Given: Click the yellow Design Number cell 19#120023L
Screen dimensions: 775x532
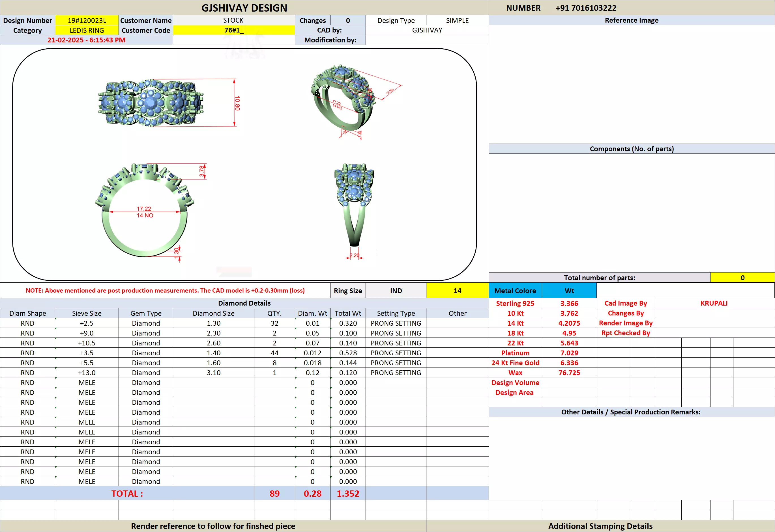Looking at the screenshot, I should tap(87, 20).
